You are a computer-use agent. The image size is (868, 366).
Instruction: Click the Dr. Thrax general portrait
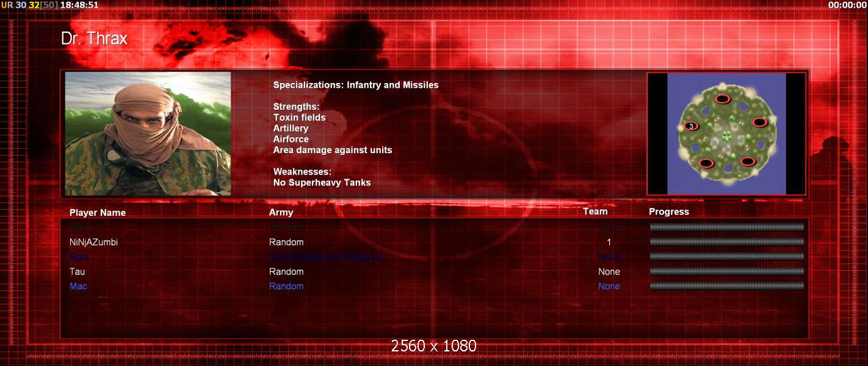click(148, 134)
